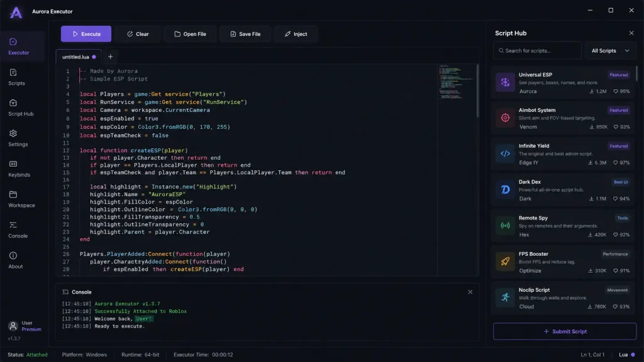
Task: Click the Best UI badge on Dark Dex
Action: [621, 182]
